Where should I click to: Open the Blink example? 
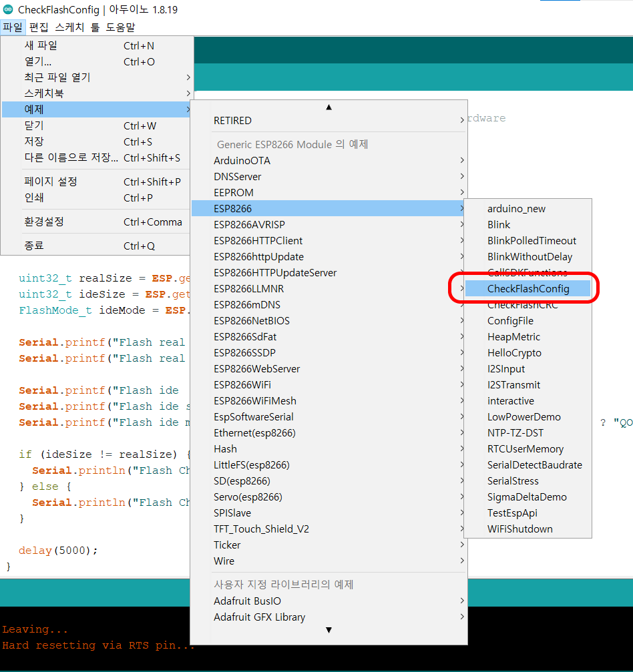click(528, 225)
